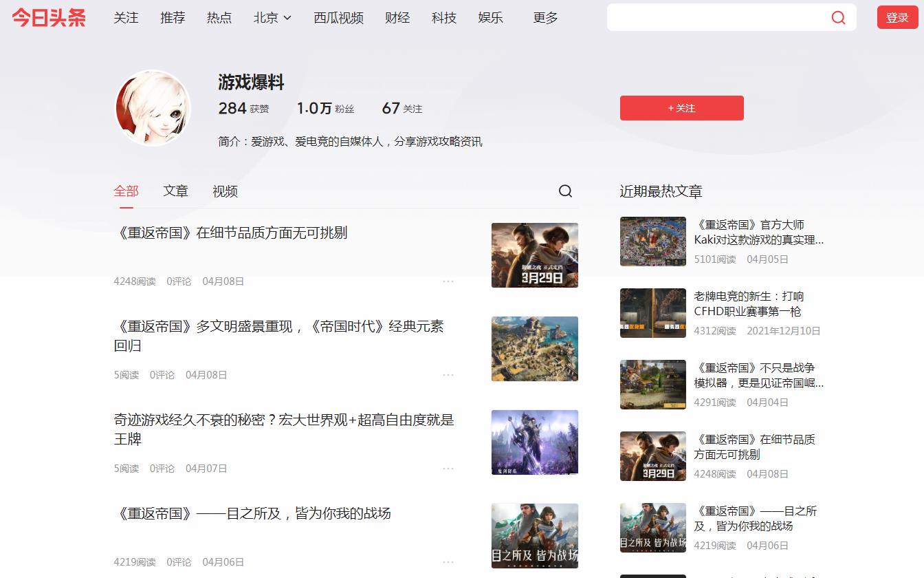Open more options for 奇迹游戏经久不衰 article

(448, 469)
